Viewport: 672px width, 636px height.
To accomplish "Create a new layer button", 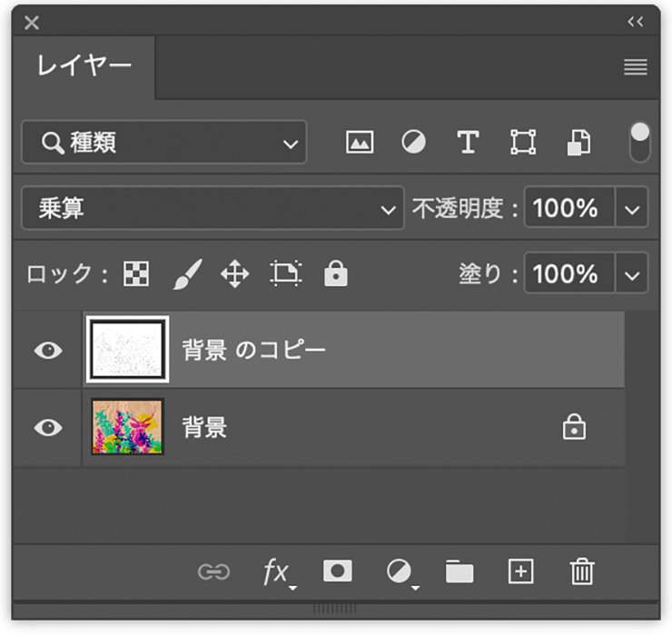I will coord(520,571).
